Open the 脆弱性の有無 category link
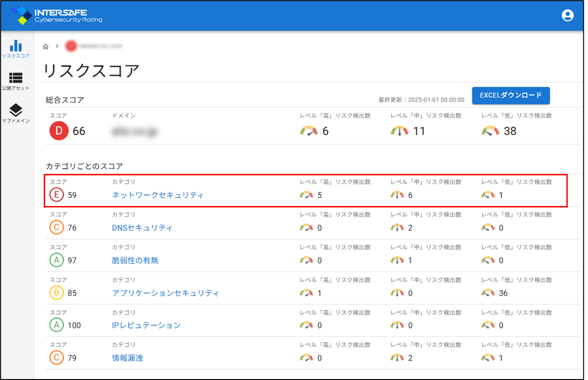588x380 pixels. 135,260
